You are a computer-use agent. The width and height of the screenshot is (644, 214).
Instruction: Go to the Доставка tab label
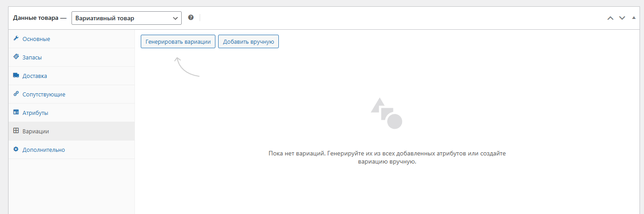[35, 76]
